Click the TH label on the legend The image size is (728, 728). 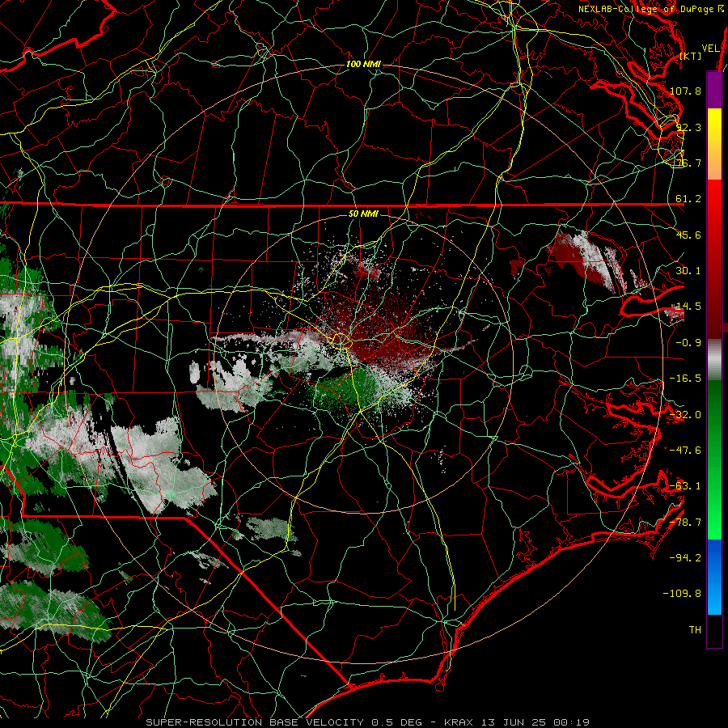pyautogui.click(x=695, y=630)
